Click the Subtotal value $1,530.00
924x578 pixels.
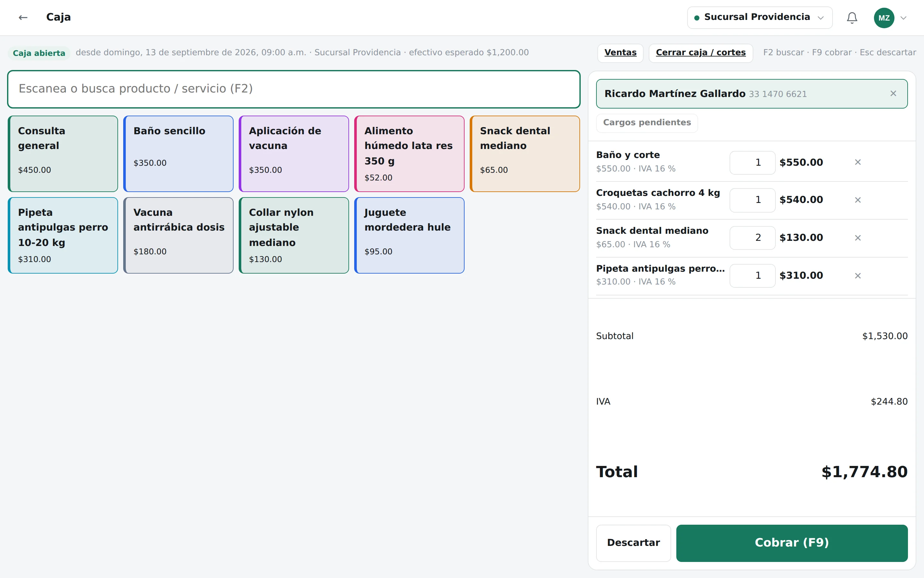pos(885,336)
